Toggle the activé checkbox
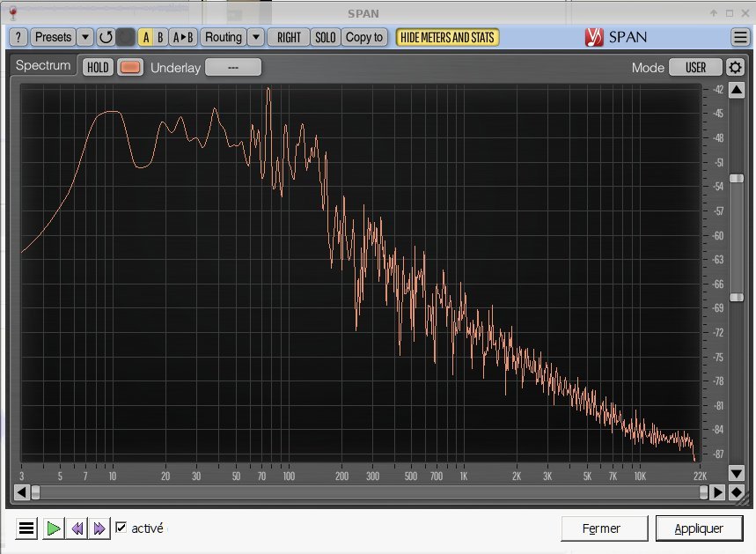Image resolution: width=756 pixels, height=554 pixels. pos(121,528)
